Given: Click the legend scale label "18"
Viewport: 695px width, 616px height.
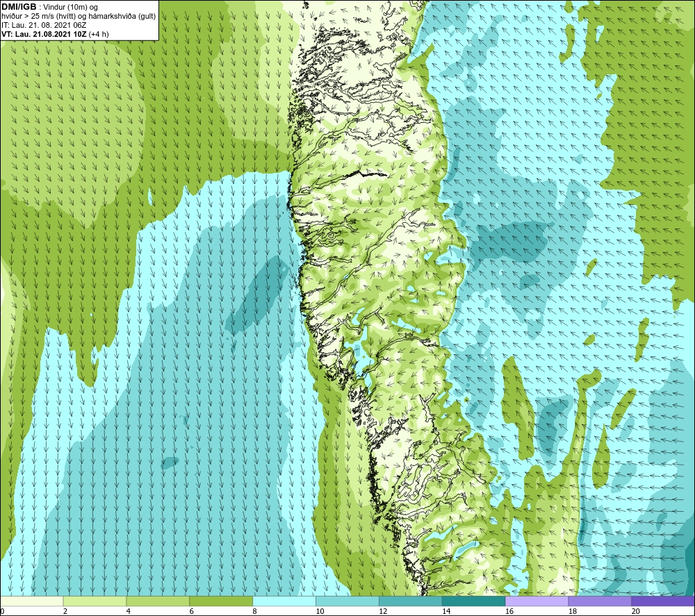Looking at the screenshot, I should pyautogui.click(x=572, y=611).
